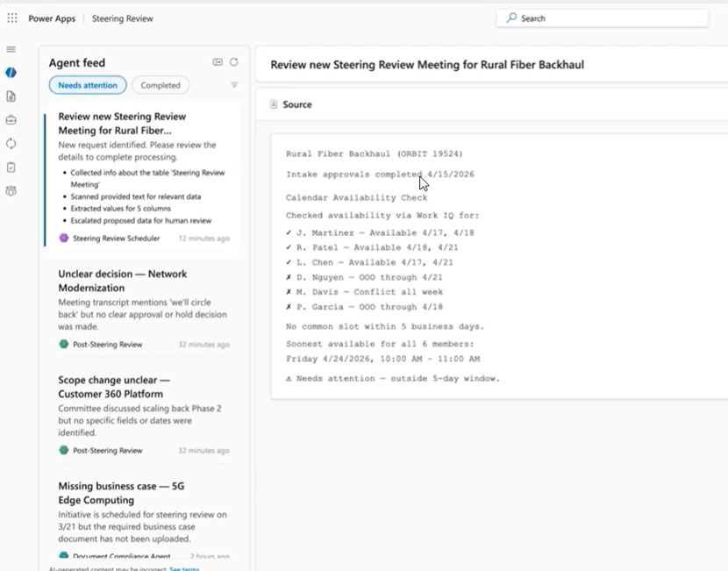The width and height of the screenshot is (728, 571).
Task: Open the blue agent feed sidebar icon
Action: point(11,73)
